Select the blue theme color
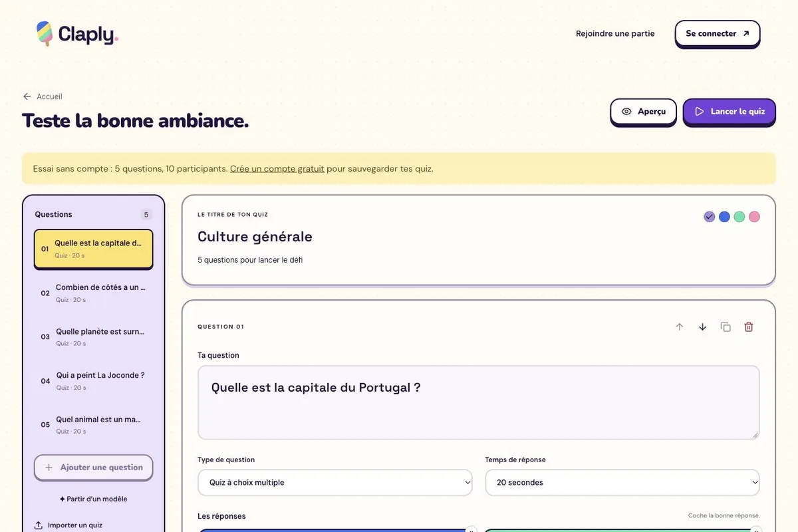Image resolution: width=798 pixels, height=532 pixels. click(x=725, y=217)
